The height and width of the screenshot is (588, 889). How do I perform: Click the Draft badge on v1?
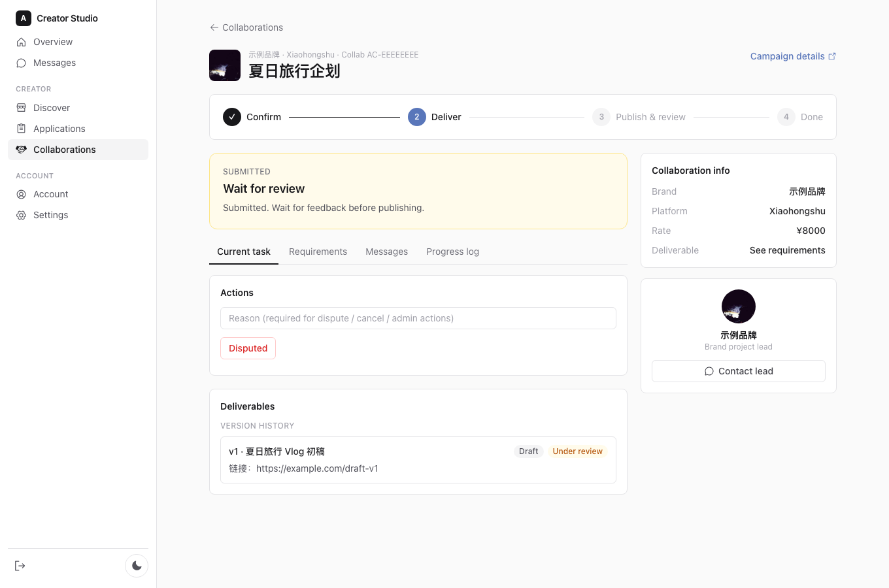528,451
